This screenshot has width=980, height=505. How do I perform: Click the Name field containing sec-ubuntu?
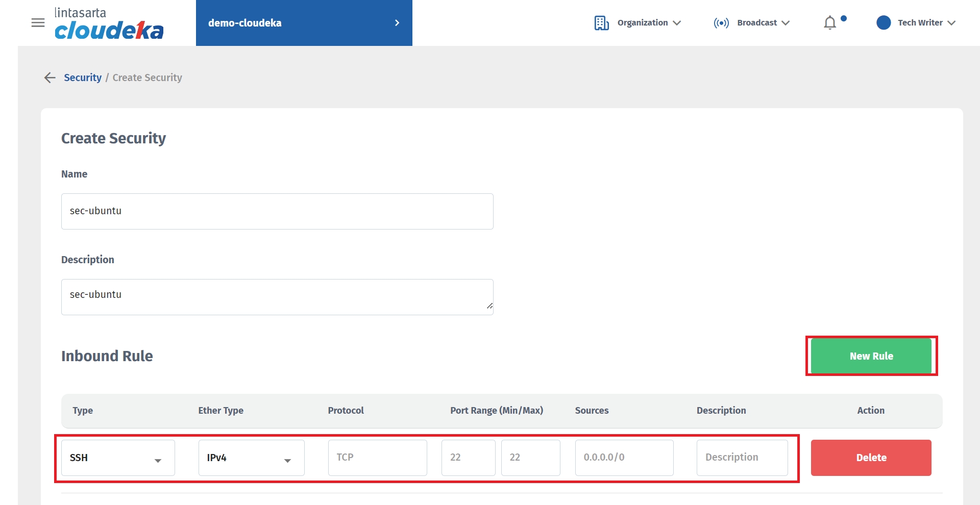coord(277,211)
